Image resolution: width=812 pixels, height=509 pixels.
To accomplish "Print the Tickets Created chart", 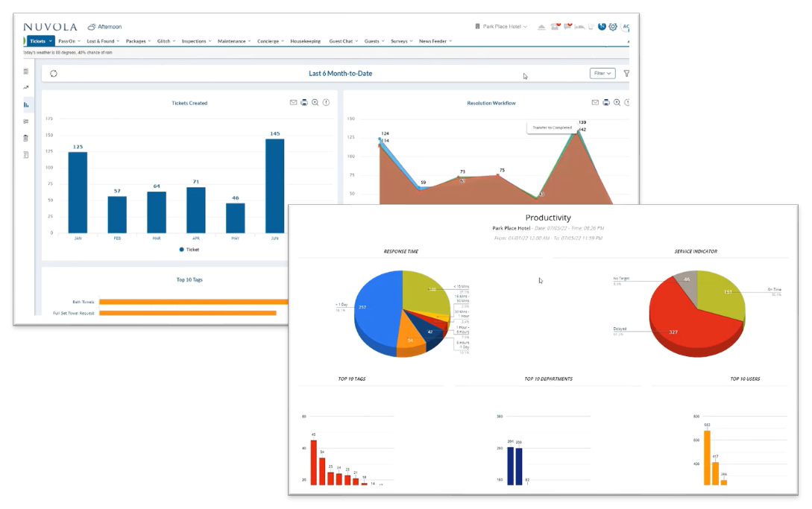I will [304, 103].
